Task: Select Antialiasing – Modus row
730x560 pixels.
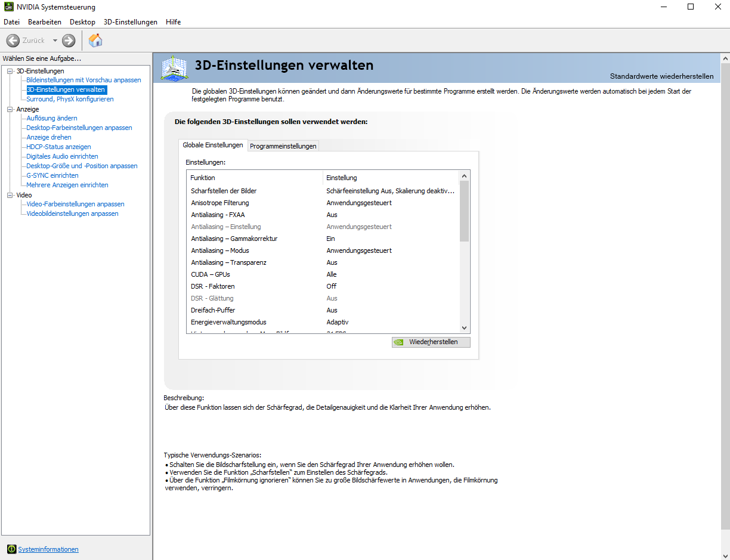Action: (x=323, y=250)
